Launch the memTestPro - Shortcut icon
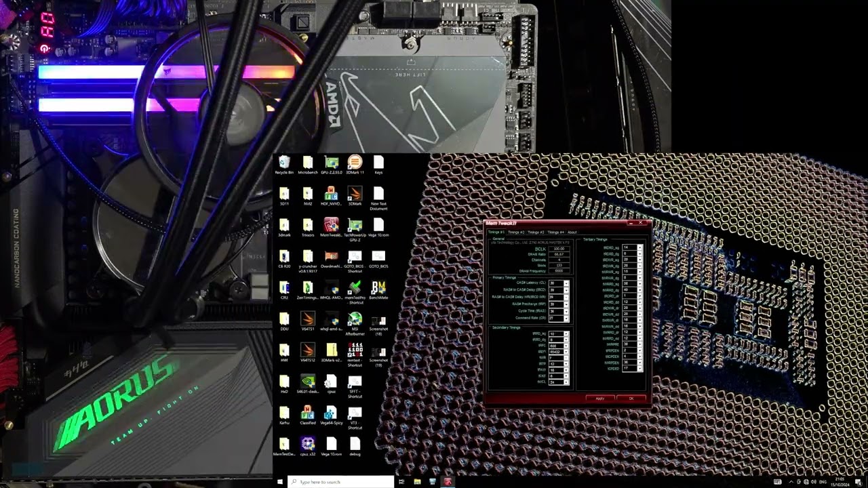This screenshot has height=488, width=868. pyautogui.click(x=355, y=292)
